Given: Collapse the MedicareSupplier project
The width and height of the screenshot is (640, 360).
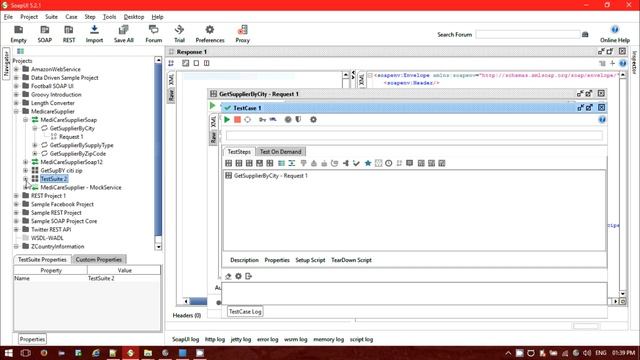Looking at the screenshot, I should 16,111.
